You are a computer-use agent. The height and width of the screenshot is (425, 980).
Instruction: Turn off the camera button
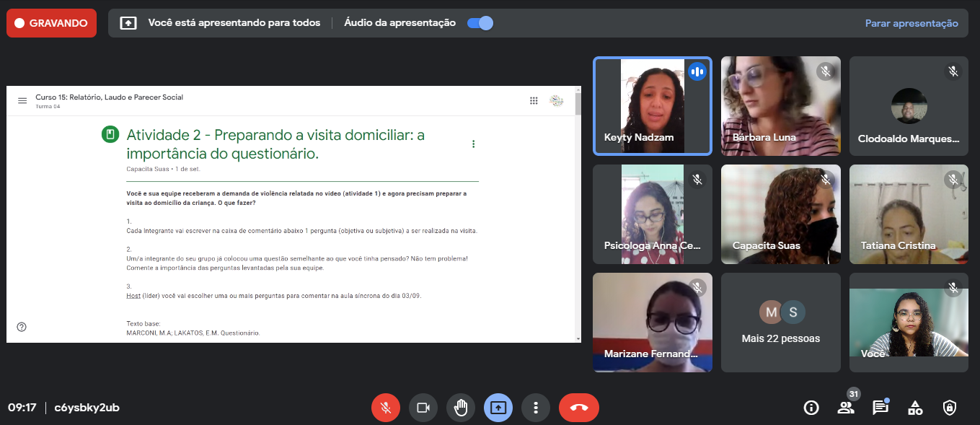pyautogui.click(x=423, y=408)
